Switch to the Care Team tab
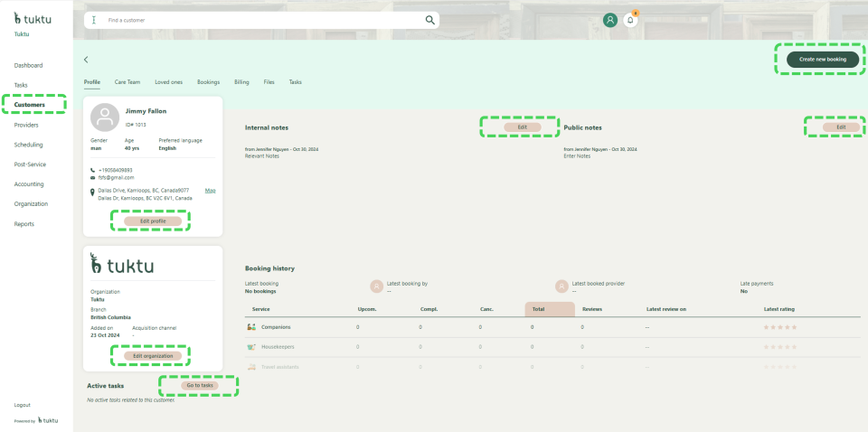Screen dimensions: 868x432 tap(127, 82)
